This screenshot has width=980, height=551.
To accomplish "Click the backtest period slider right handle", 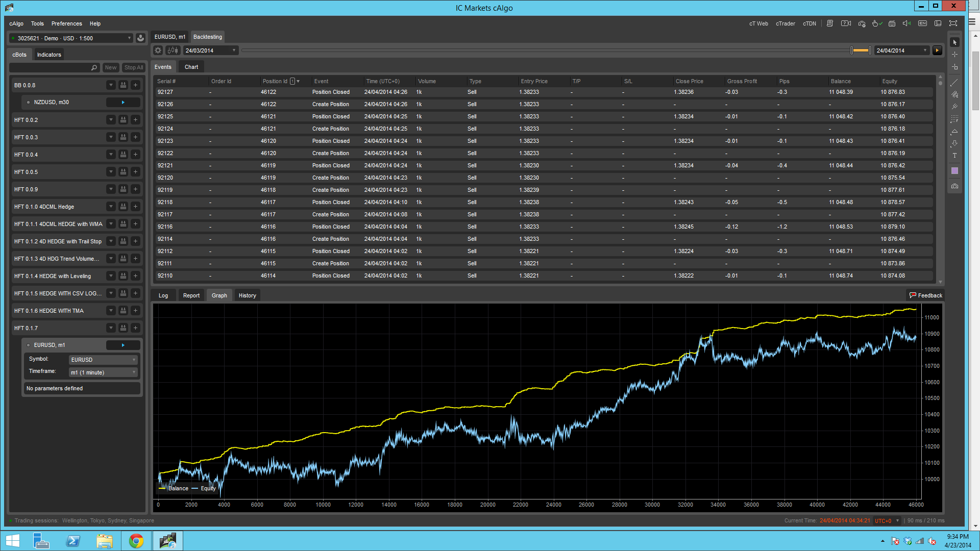I will pyautogui.click(x=870, y=51).
